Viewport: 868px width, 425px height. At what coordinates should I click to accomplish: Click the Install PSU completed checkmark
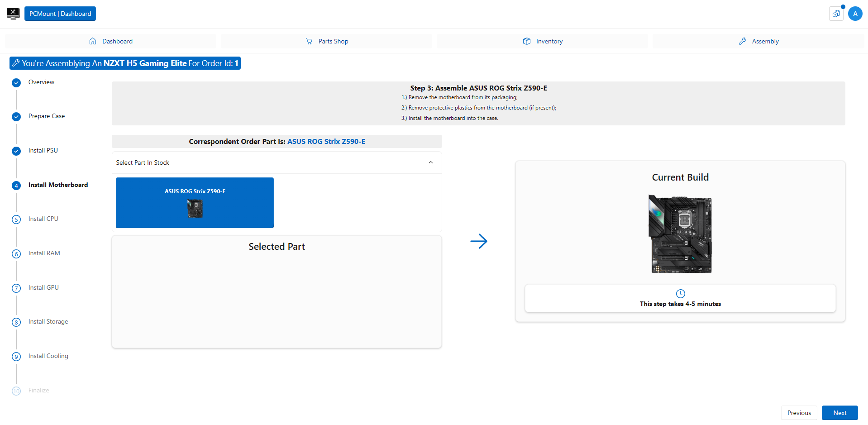tap(16, 151)
